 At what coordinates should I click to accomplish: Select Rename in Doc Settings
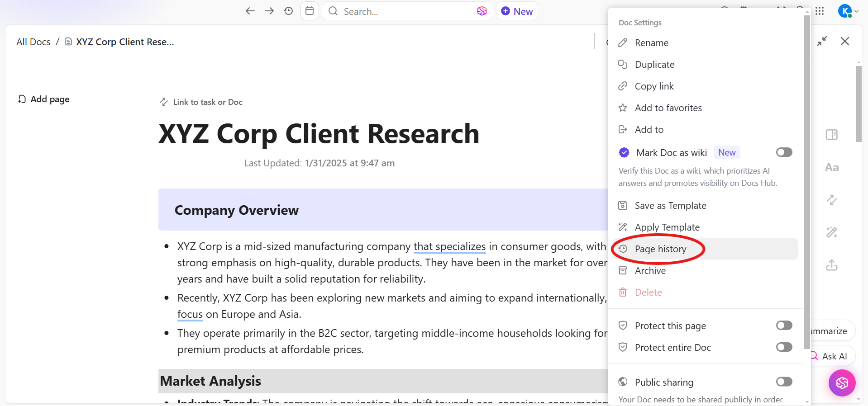705,43
